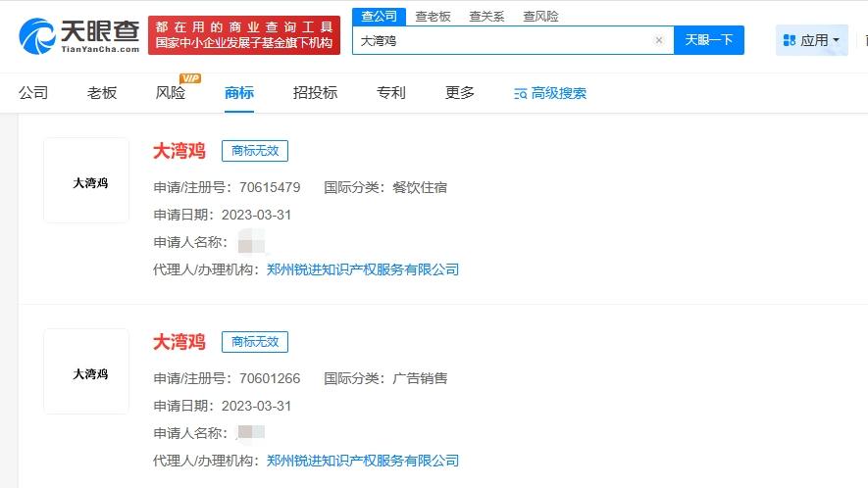Select the 查公司 search tab

[x=380, y=17]
